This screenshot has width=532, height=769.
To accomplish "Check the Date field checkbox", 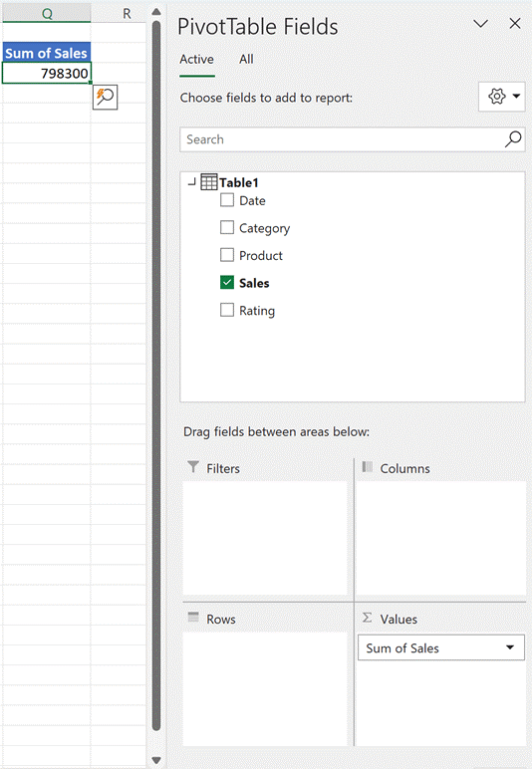I will click(227, 200).
